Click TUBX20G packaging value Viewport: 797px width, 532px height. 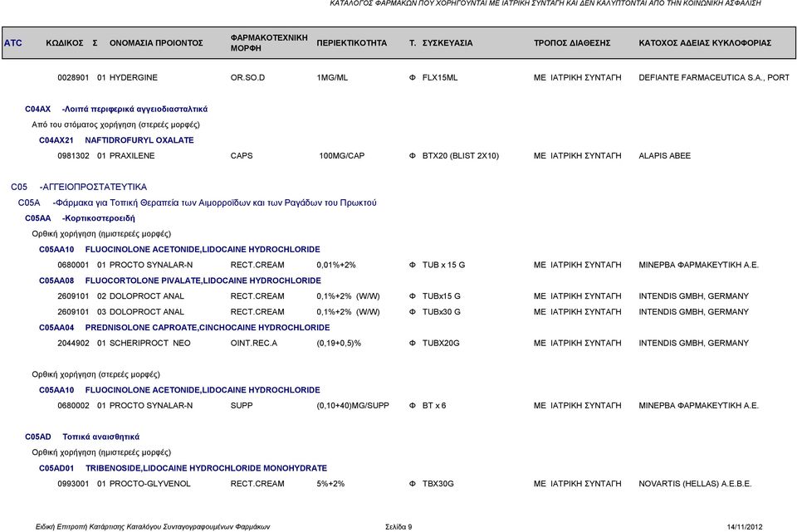(441, 344)
